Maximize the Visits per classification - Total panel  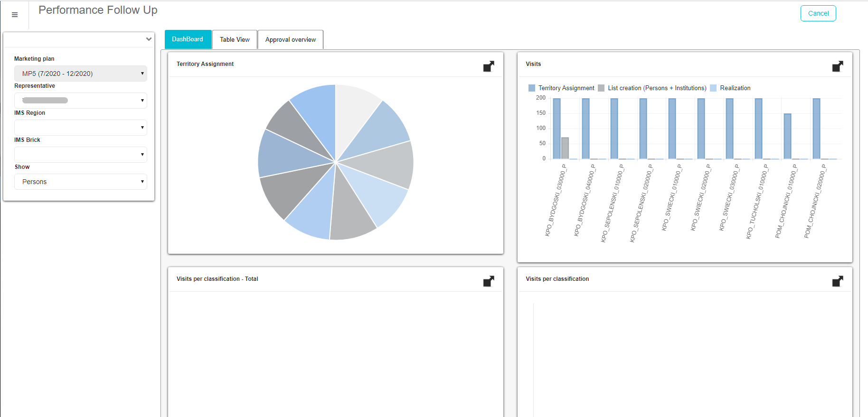(489, 281)
